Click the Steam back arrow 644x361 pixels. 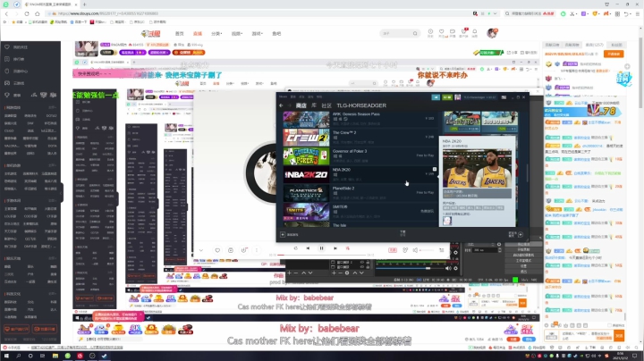(282, 105)
